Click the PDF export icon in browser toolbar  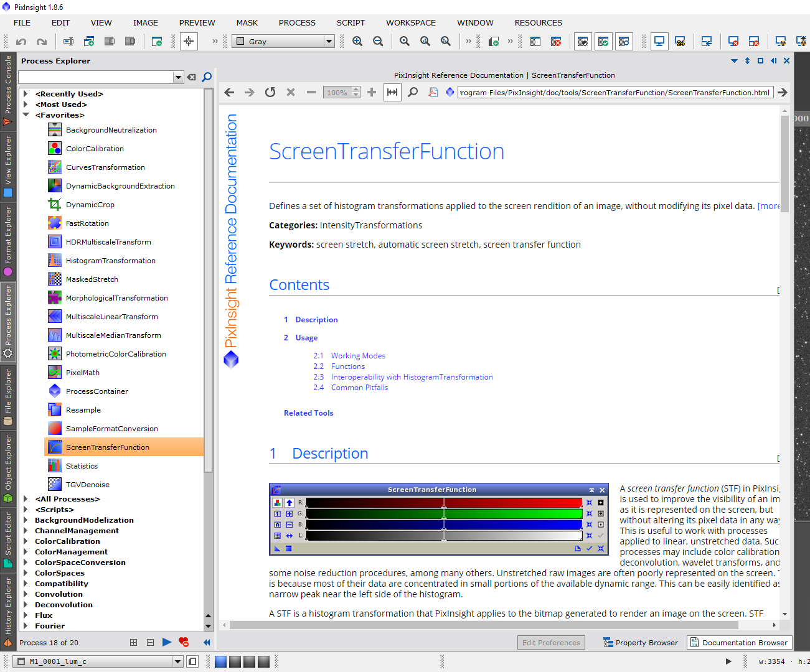tap(433, 93)
